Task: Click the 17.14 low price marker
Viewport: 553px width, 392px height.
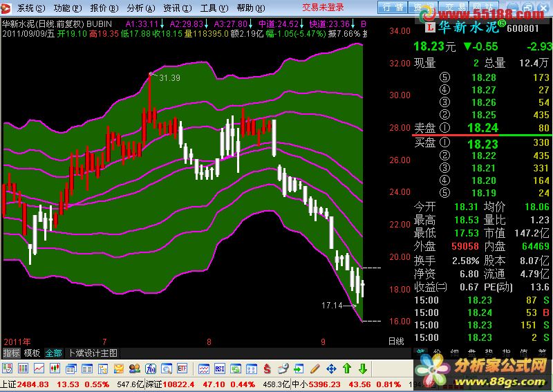Action: (332, 305)
